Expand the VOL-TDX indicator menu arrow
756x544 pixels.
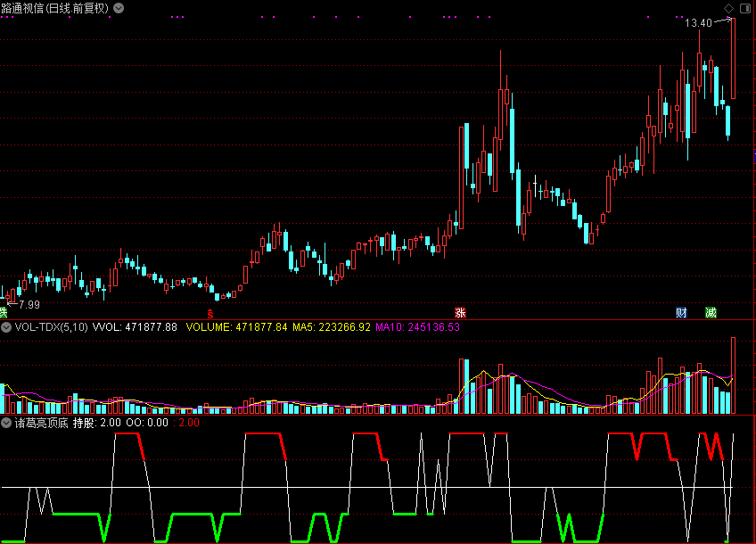(6, 327)
